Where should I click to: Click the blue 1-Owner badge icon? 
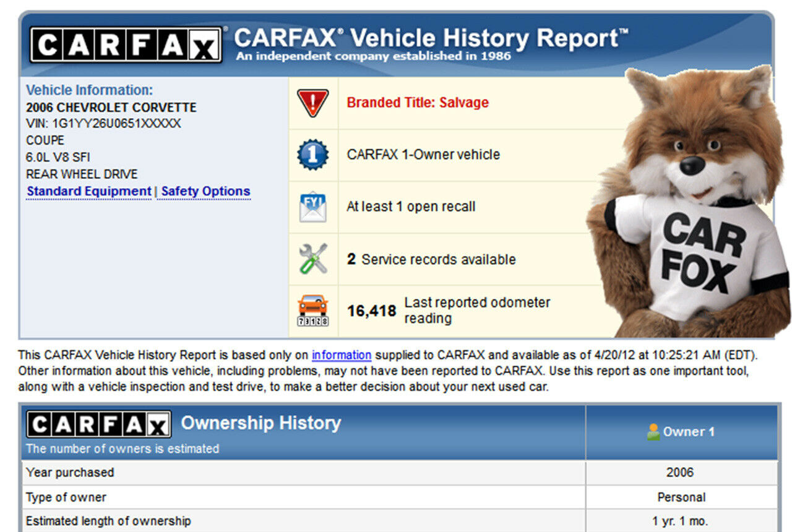click(313, 155)
